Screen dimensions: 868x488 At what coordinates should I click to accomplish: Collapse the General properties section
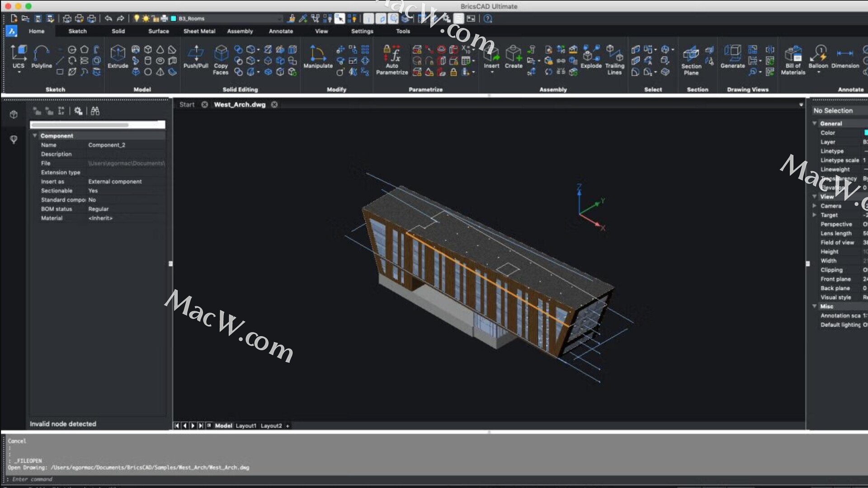coord(815,123)
